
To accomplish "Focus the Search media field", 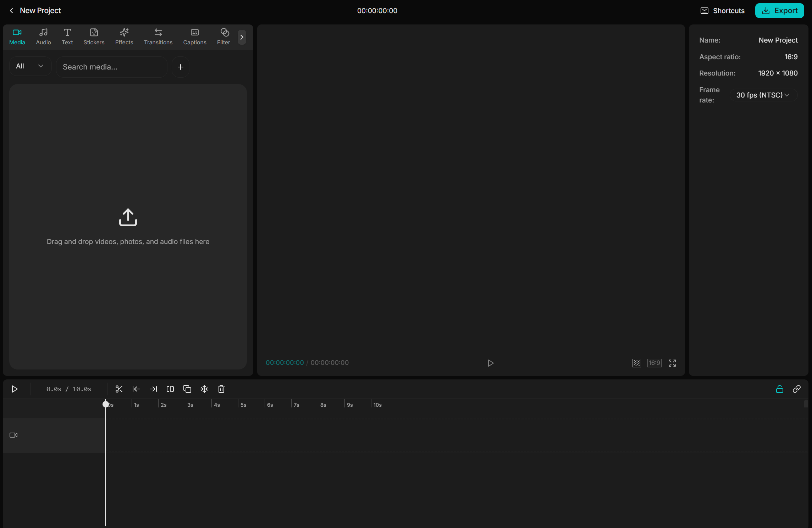I will tap(111, 67).
